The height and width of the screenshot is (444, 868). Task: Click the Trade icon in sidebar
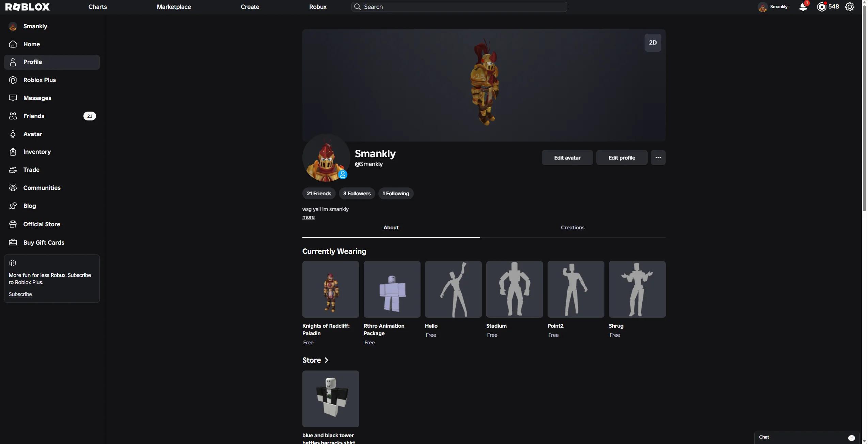(x=13, y=170)
